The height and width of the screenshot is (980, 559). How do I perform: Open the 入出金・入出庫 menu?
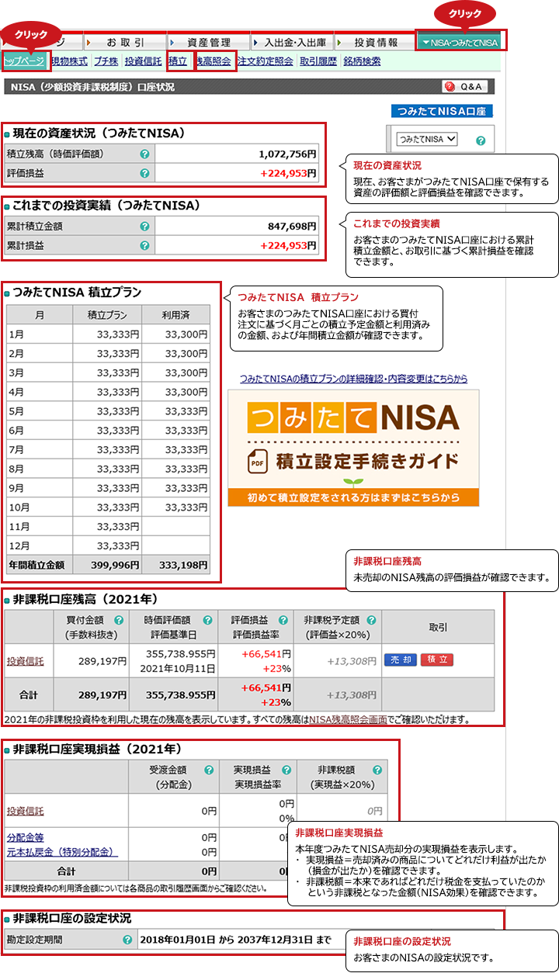click(293, 42)
